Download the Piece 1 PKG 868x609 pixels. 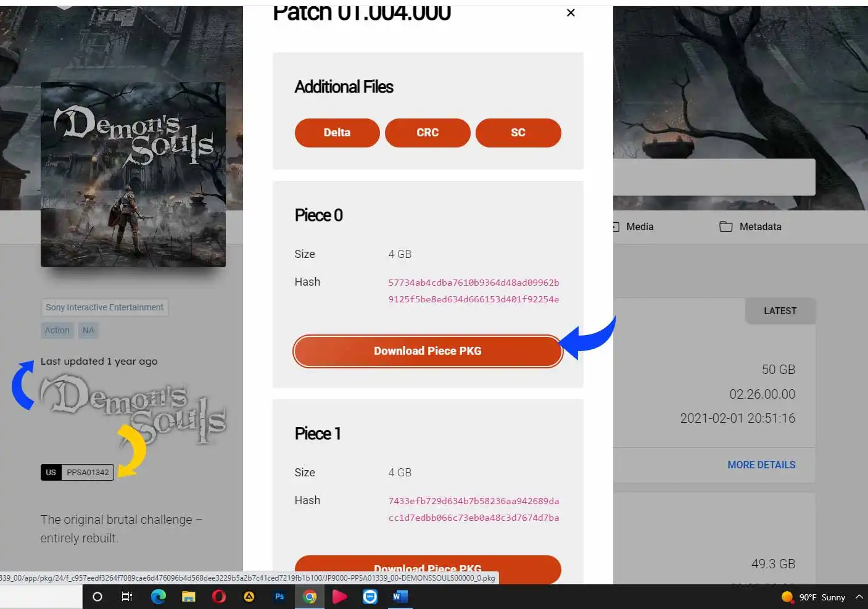click(x=428, y=568)
